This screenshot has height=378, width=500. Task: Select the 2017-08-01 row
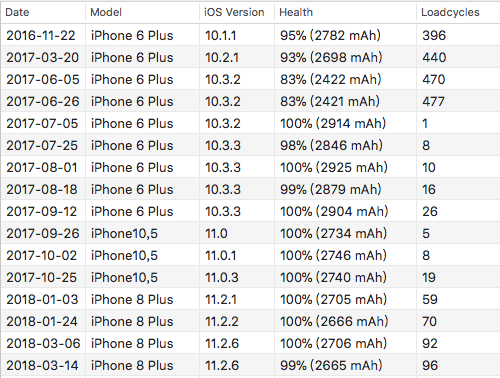[x=250, y=167]
